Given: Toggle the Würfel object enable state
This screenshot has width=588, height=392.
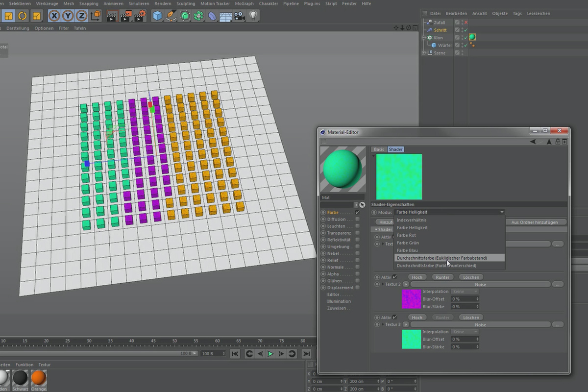Looking at the screenshot, I should (465, 45).
